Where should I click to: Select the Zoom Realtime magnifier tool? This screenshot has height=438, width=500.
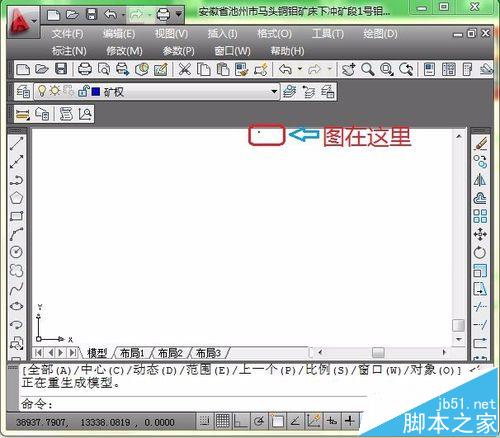(368, 69)
